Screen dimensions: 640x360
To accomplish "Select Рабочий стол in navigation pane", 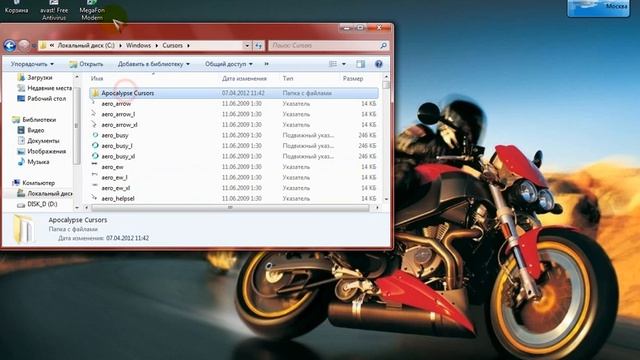I will click(41, 99).
